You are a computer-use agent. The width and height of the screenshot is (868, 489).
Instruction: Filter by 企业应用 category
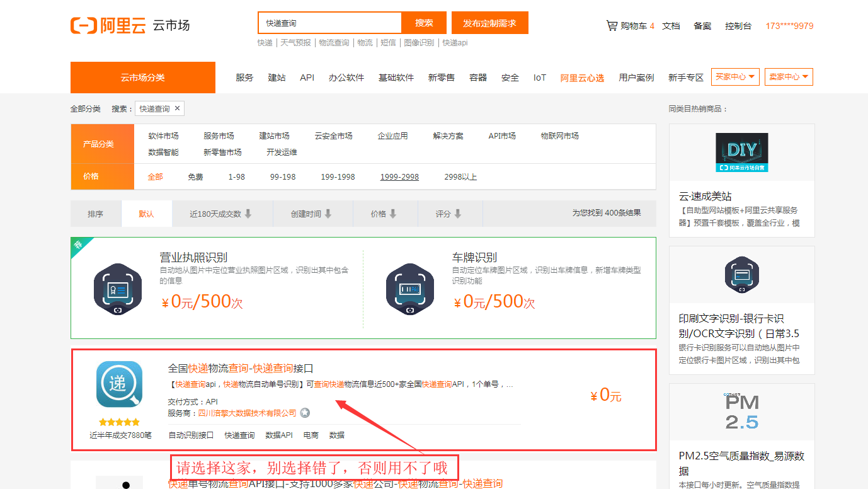pyautogui.click(x=392, y=135)
